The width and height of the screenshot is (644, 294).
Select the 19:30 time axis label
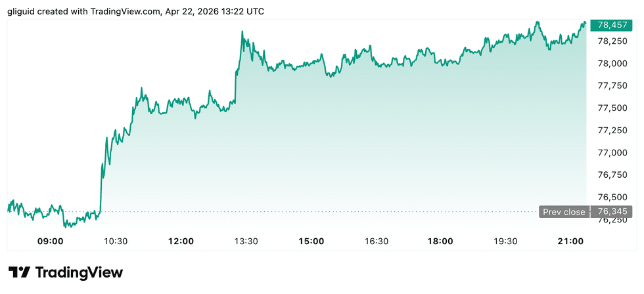click(505, 241)
